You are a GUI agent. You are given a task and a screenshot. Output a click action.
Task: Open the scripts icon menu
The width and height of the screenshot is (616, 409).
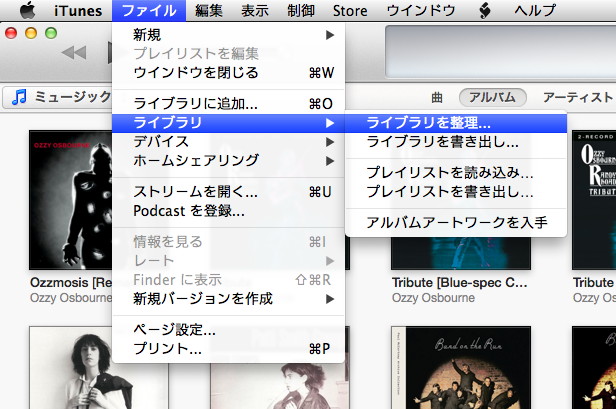485,11
